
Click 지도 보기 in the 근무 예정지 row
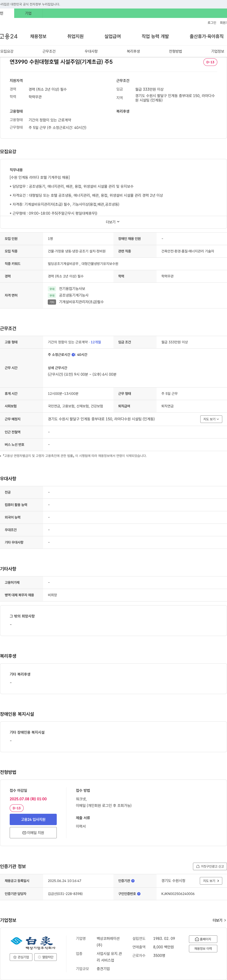click(x=211, y=419)
